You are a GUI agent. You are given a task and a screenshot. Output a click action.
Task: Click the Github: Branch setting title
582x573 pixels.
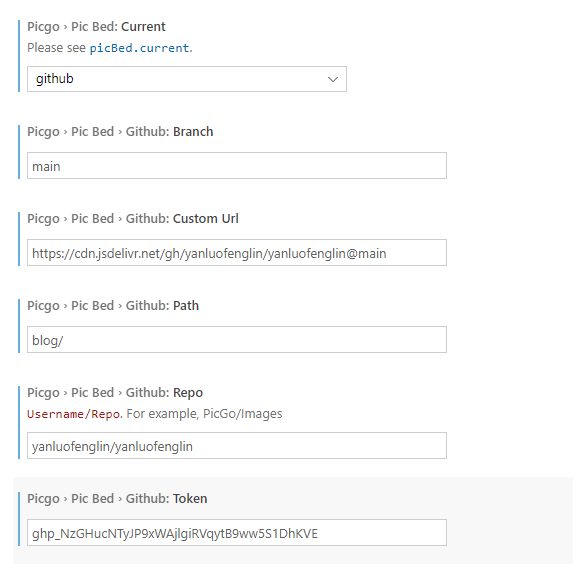120,132
